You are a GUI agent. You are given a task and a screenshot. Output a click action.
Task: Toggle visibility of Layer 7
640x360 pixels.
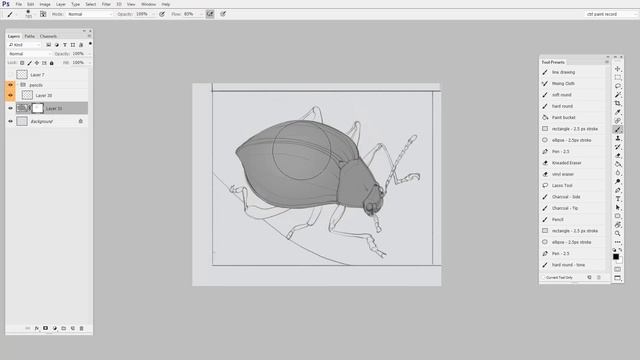tap(11, 75)
